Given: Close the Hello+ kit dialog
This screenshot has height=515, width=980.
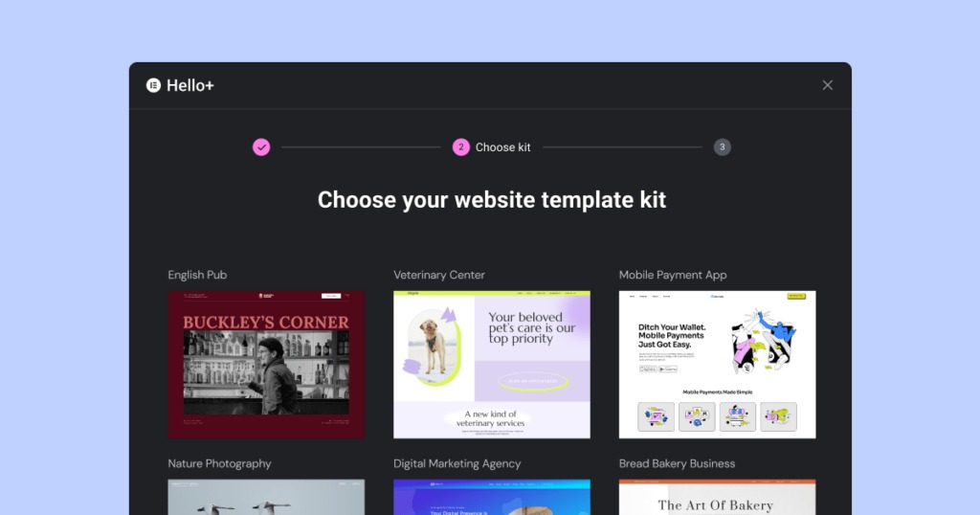Looking at the screenshot, I should [828, 85].
